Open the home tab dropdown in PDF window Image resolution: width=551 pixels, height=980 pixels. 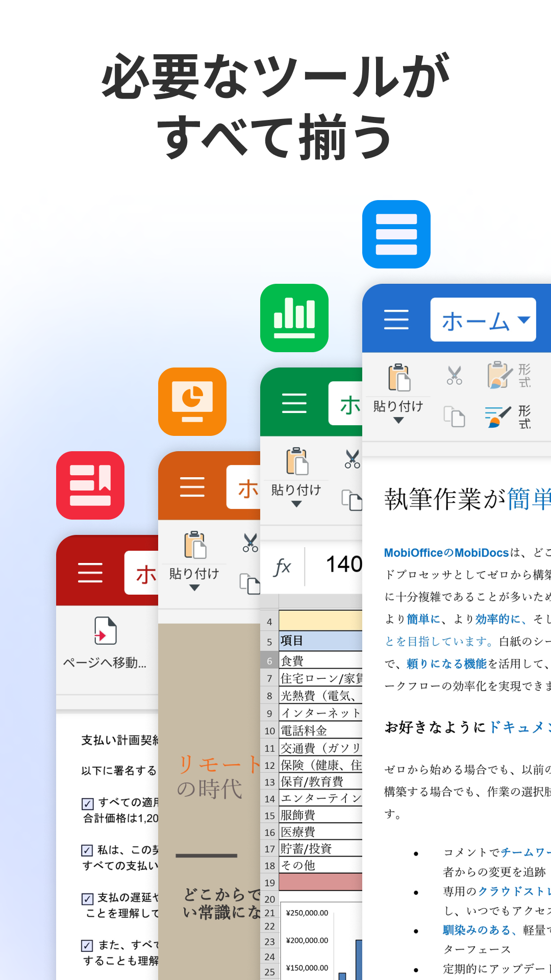[141, 573]
